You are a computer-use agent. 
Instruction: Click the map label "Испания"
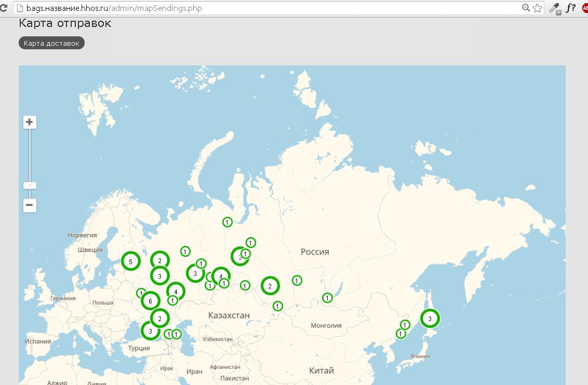(38, 341)
